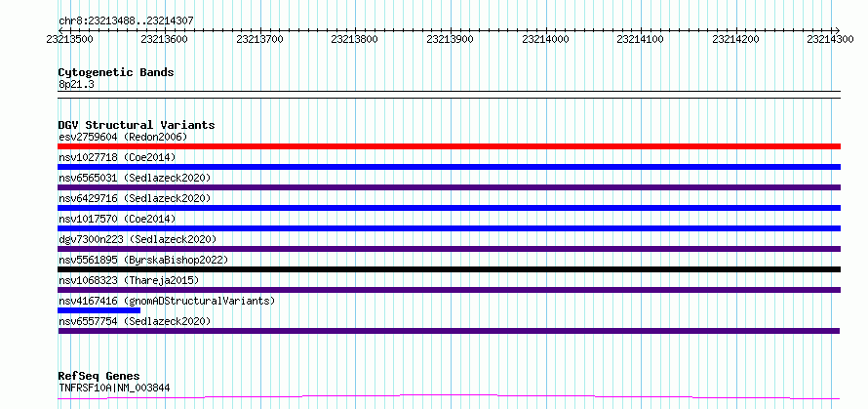
Task: Click the blue nsv1017570 variant bar
Action: [449, 228]
